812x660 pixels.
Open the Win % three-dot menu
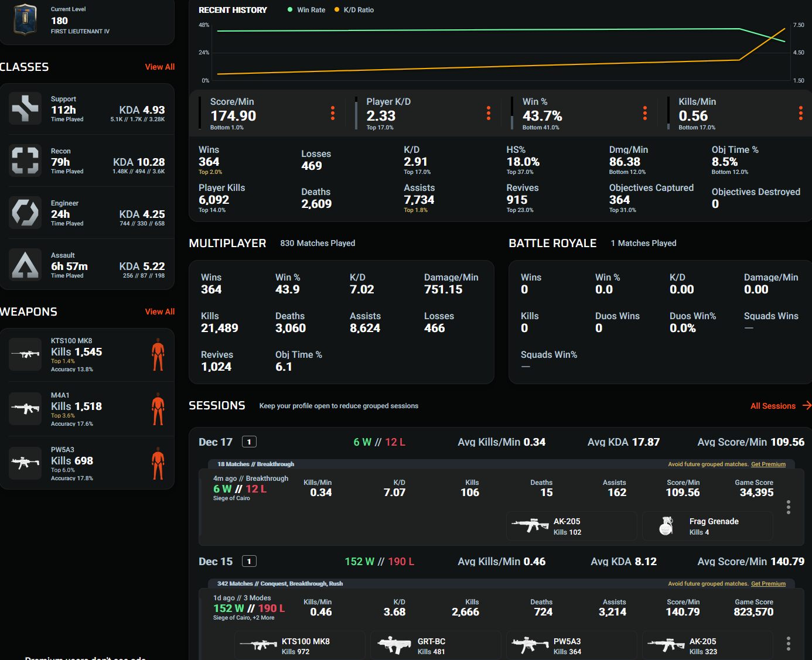click(x=645, y=113)
